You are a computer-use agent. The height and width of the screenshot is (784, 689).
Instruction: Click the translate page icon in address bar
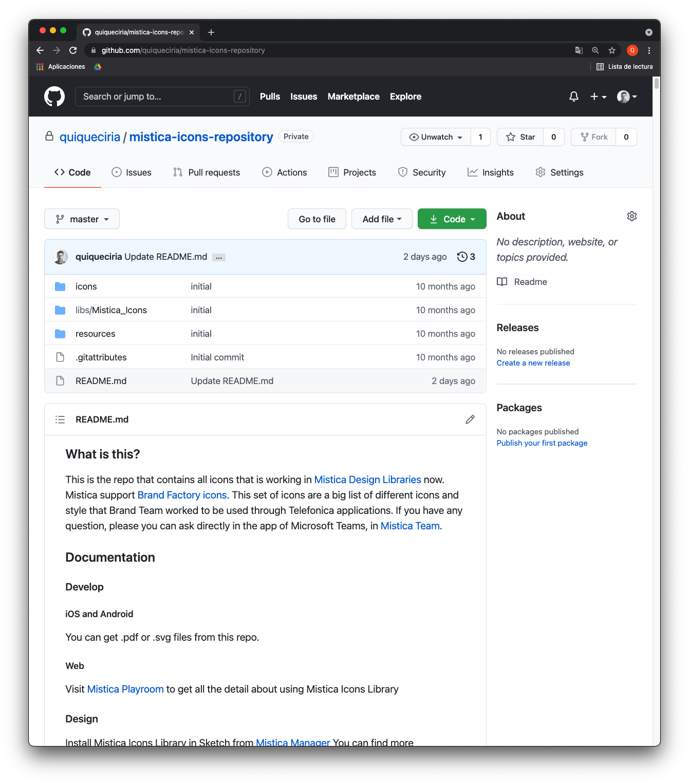coord(579,50)
